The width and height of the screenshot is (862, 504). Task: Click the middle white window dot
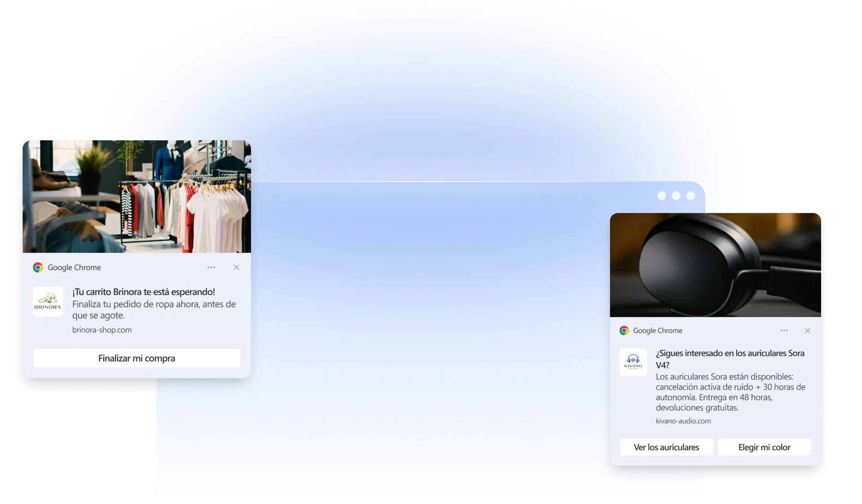point(676,196)
